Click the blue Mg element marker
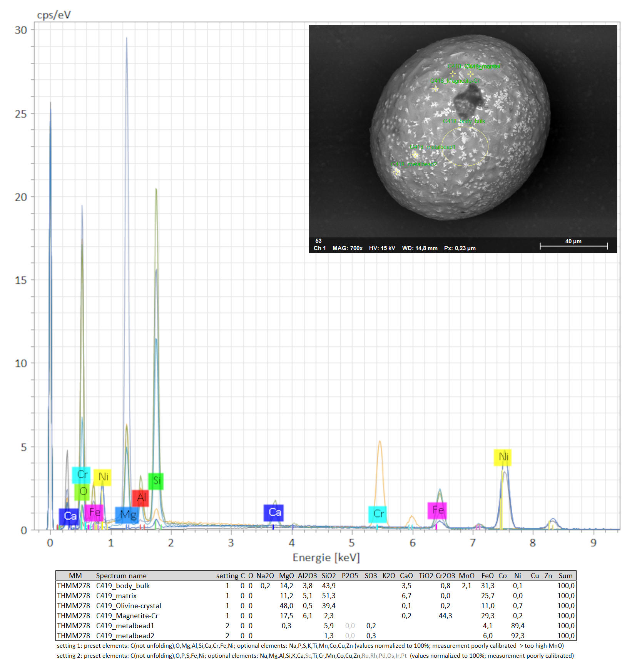The width and height of the screenshot is (632, 672). 127,515
